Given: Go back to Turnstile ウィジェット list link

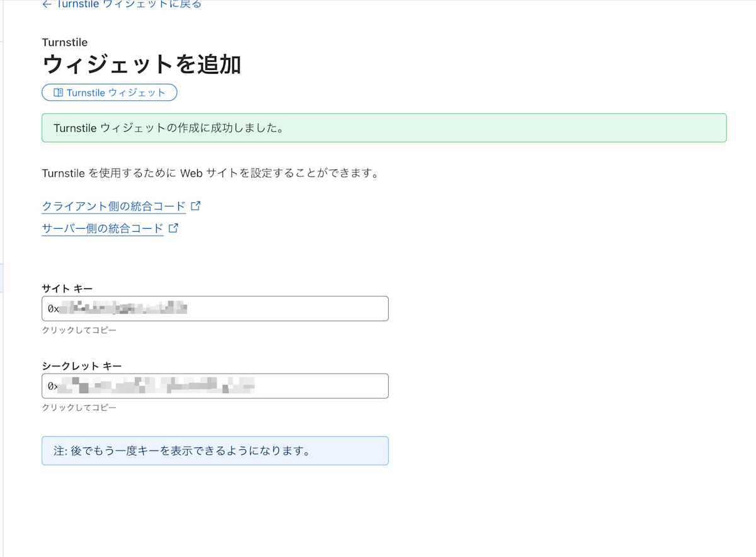Looking at the screenshot, I should coord(122,4).
